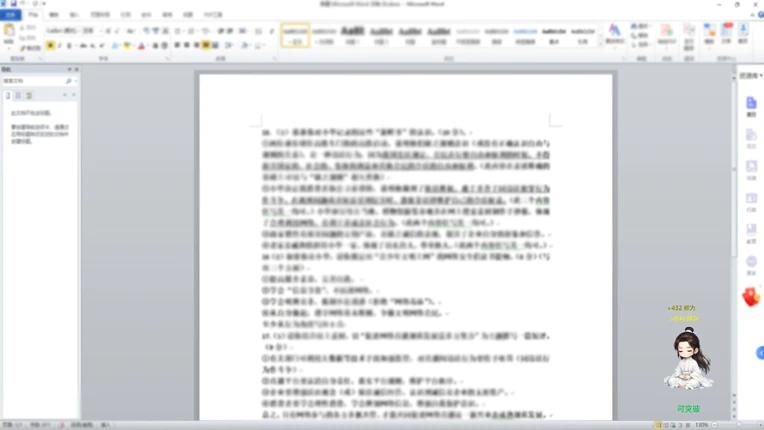This screenshot has height=430, width=764.
Task: Toggle show/hide paragraph marks
Action: coord(271,31)
